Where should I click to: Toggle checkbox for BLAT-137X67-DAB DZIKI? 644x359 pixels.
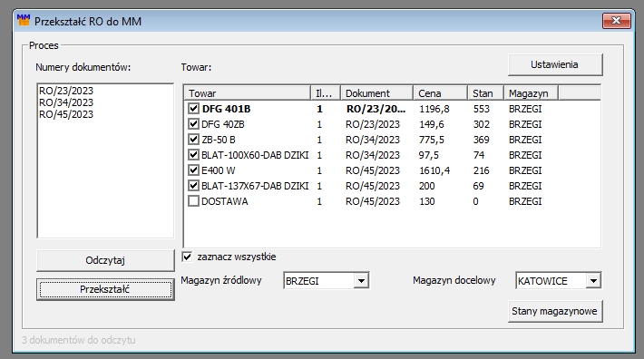coord(193,186)
